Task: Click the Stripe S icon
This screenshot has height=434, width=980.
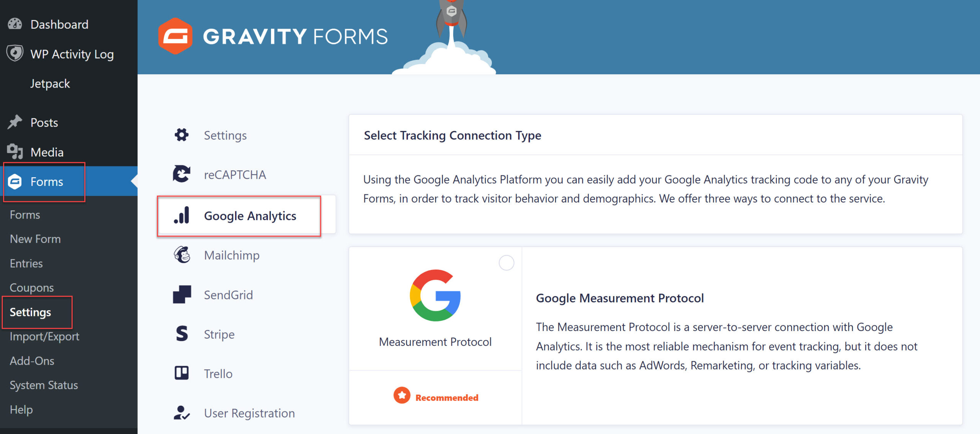Action: coord(182,334)
